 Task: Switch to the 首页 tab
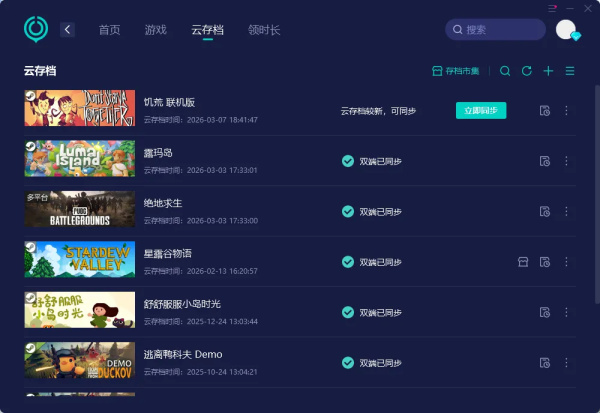(109, 30)
